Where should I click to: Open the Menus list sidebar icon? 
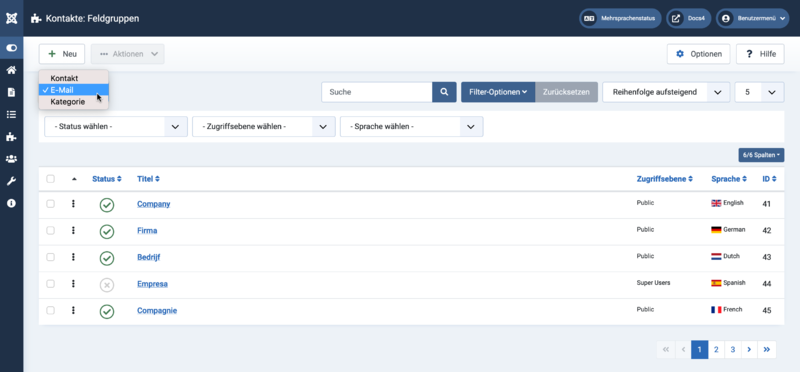[x=11, y=114]
